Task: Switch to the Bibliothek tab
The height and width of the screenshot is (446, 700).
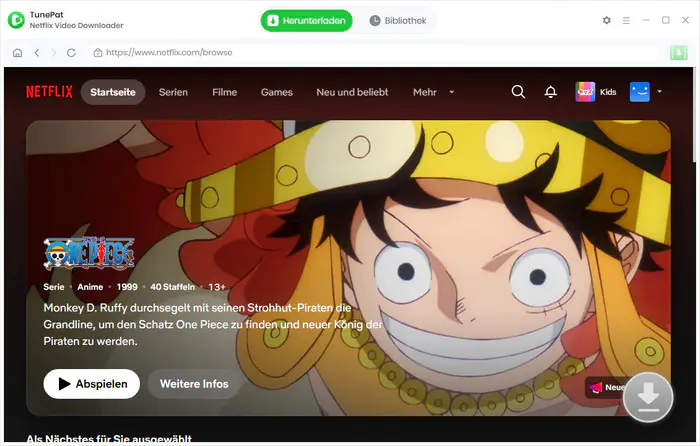Action: click(398, 21)
